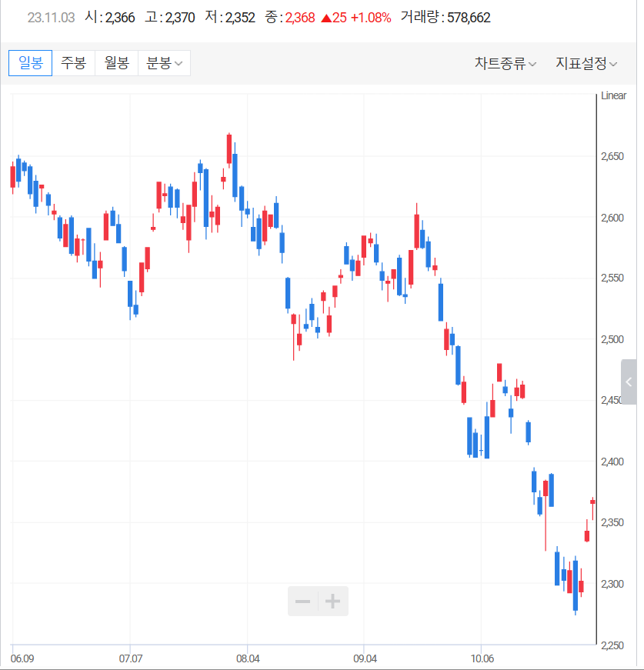Click the 2,500 price axis label
The width and height of the screenshot is (644, 670).
pos(612,340)
